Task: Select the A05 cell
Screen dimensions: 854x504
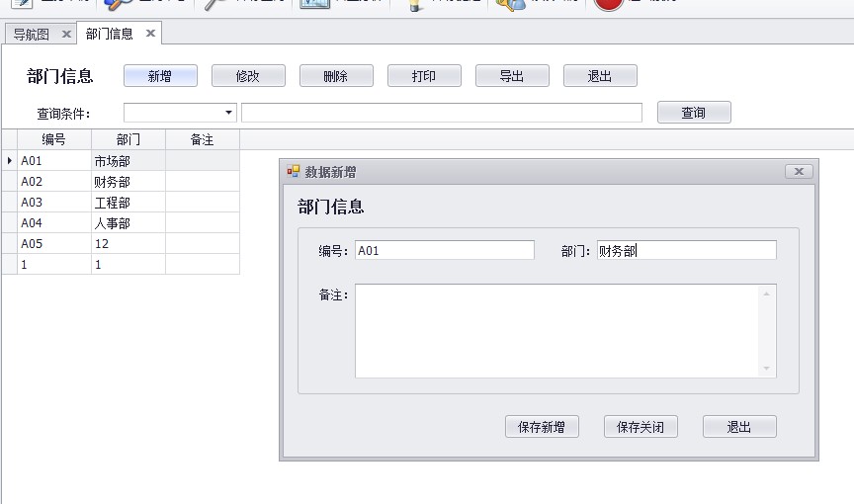Action: point(54,243)
